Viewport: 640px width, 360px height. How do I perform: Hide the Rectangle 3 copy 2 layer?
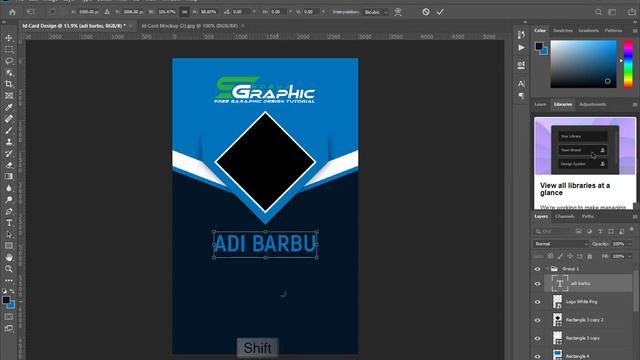pos(537,320)
